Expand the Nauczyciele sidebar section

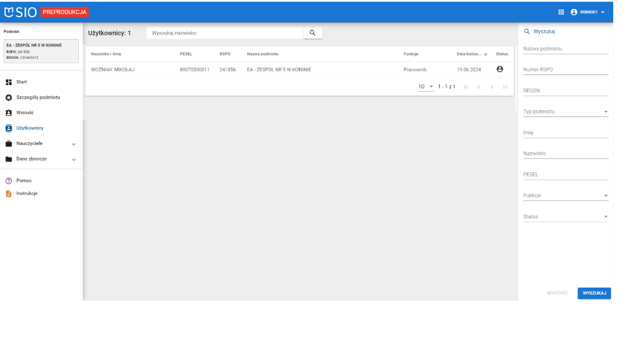pos(73,144)
